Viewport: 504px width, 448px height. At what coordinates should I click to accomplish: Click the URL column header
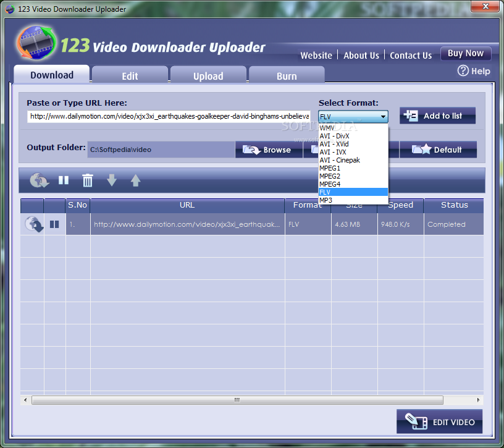[x=187, y=205]
